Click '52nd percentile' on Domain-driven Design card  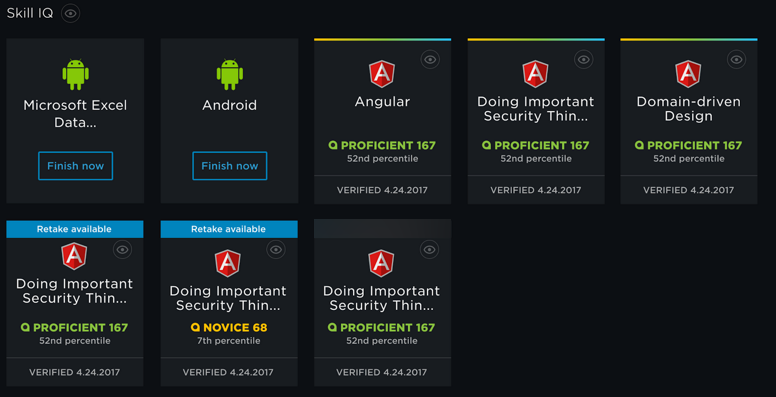(688, 159)
